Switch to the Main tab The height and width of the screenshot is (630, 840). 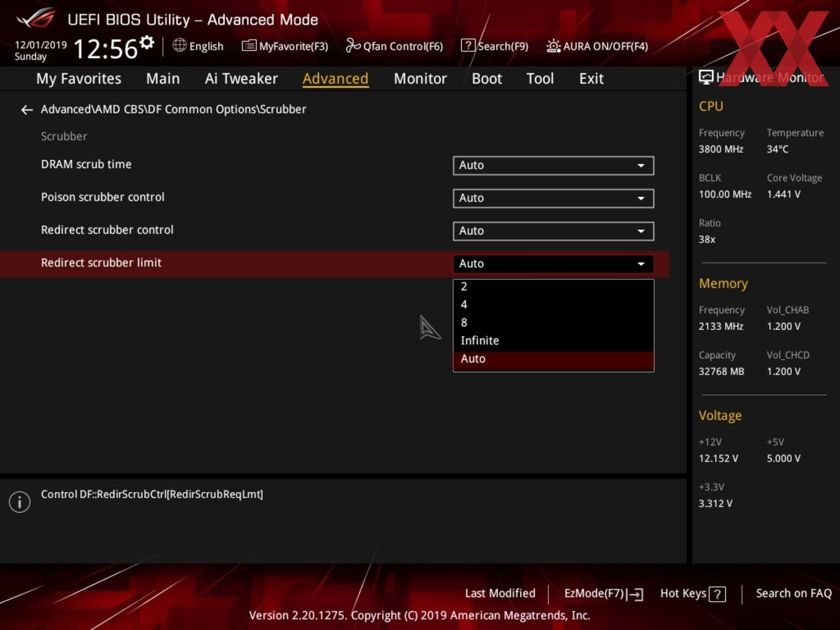[x=163, y=79]
